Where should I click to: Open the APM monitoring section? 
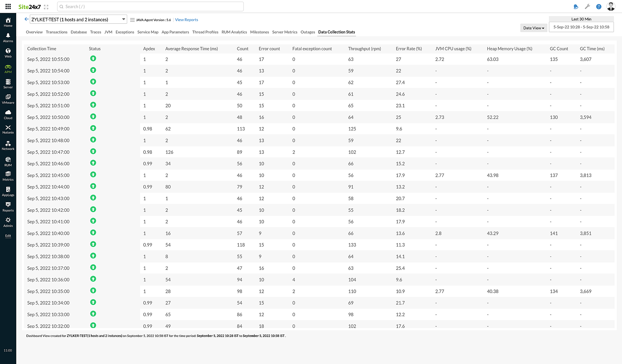click(8, 68)
